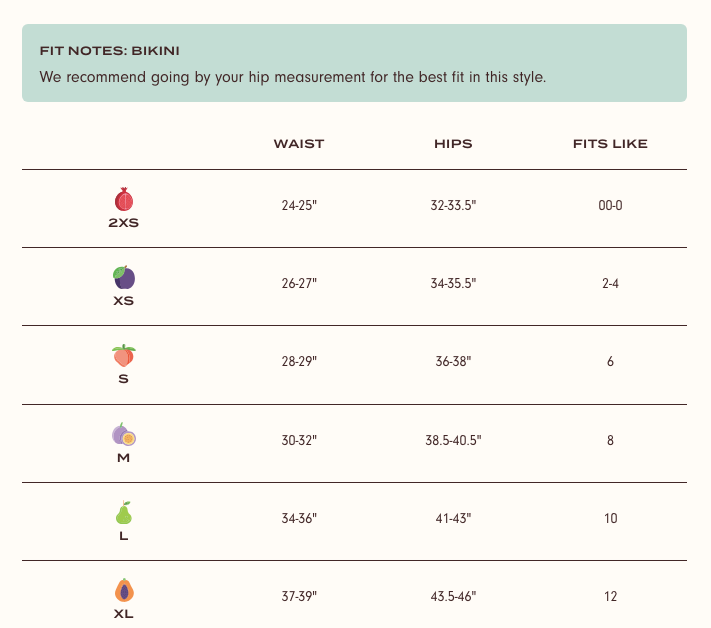Click the passion fruit icon for M
This screenshot has width=711, height=628.
(124, 434)
